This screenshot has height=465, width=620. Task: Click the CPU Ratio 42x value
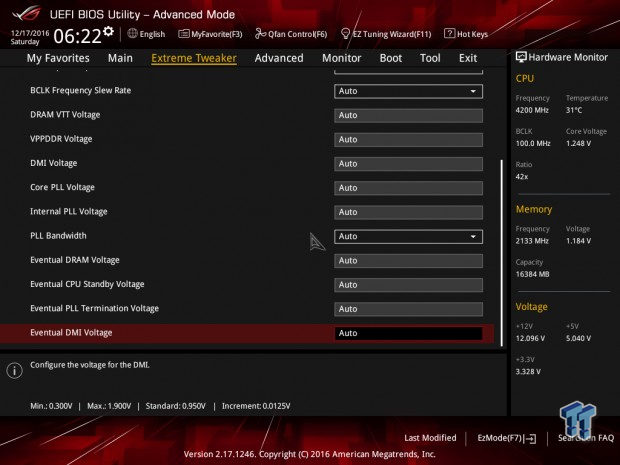[x=522, y=176]
